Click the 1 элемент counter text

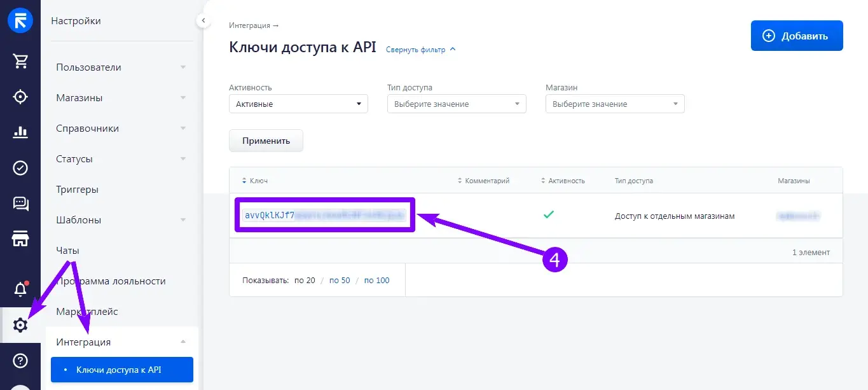(811, 252)
